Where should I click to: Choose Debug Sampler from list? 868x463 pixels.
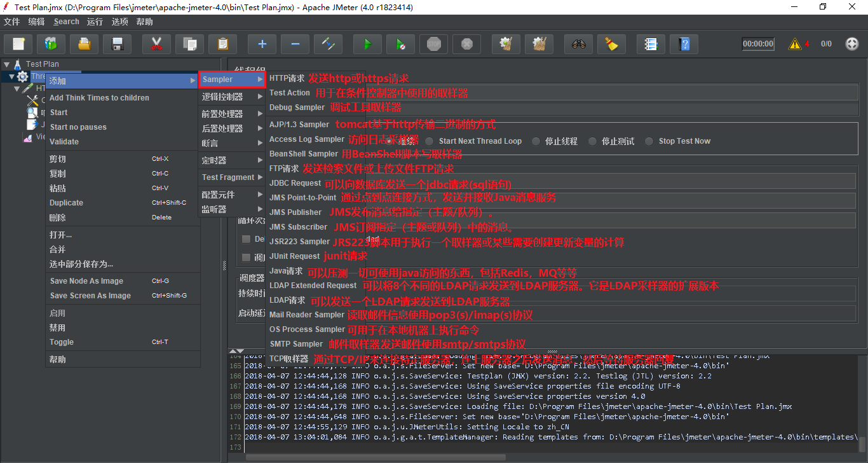pos(297,107)
